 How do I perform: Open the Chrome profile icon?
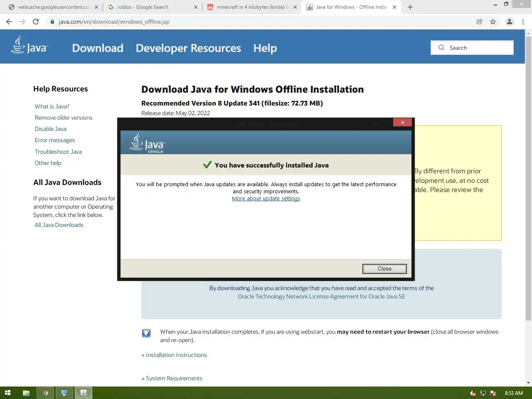(x=510, y=22)
